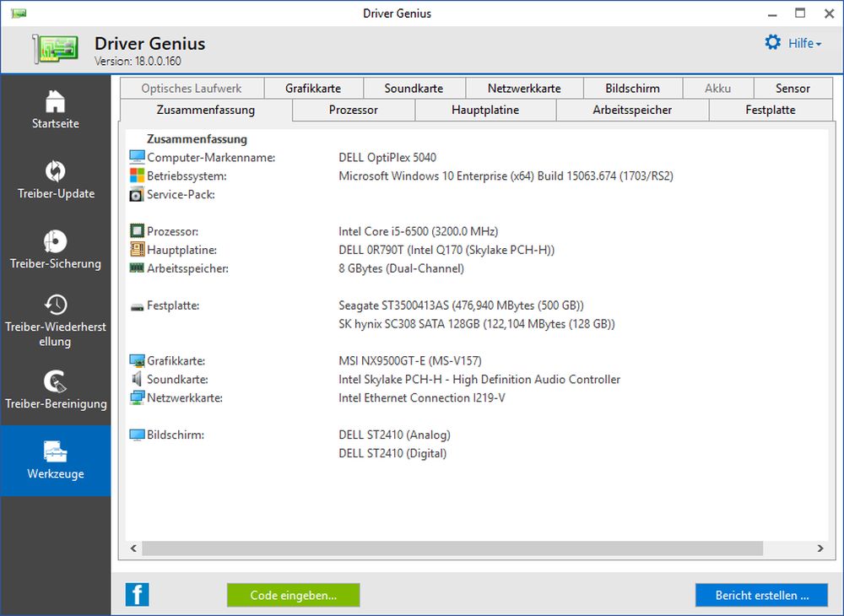Switch to the Grafikkarte tab
The height and width of the screenshot is (616, 844).
[x=313, y=88]
